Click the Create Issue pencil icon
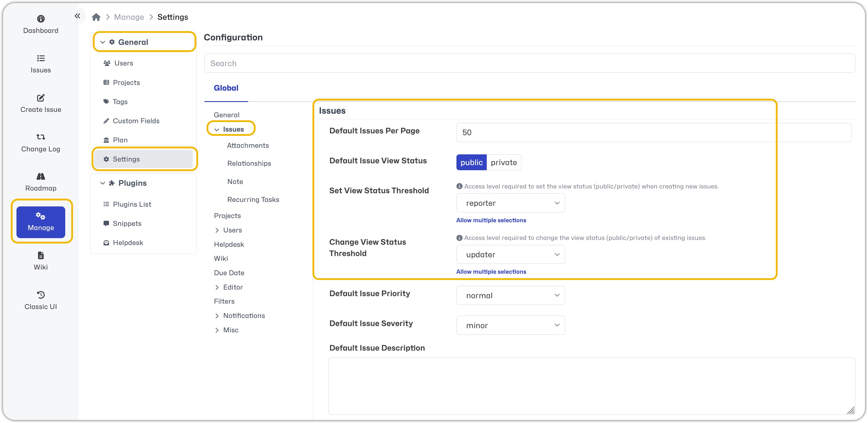 point(41,98)
